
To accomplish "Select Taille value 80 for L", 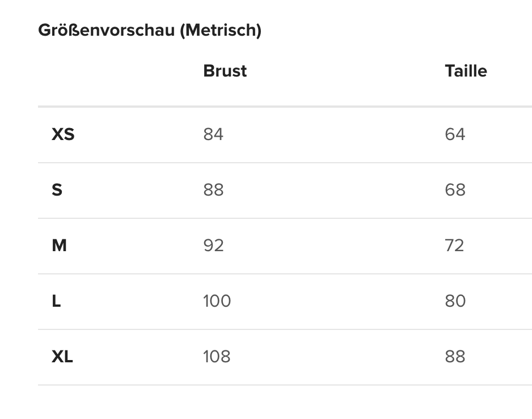I will click(455, 301).
